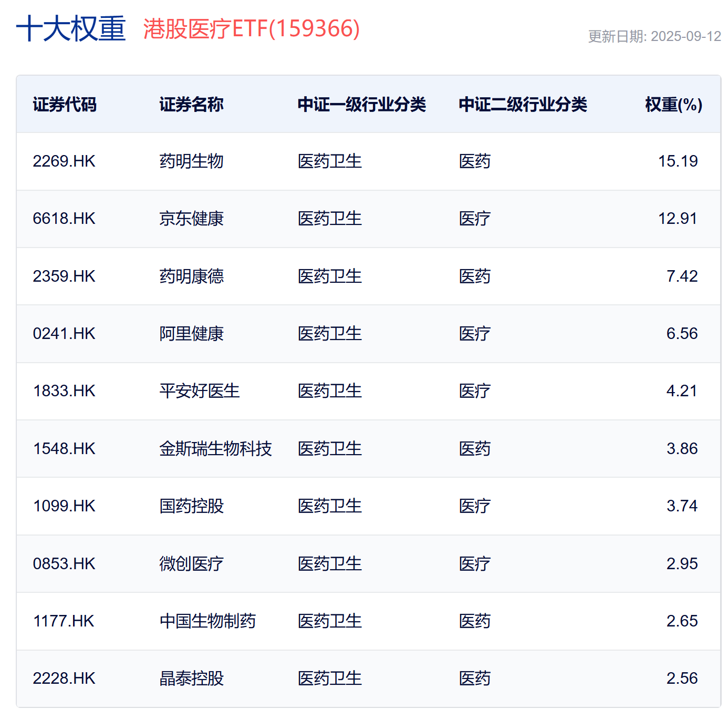Click the '证券代码' column header

[65, 105]
